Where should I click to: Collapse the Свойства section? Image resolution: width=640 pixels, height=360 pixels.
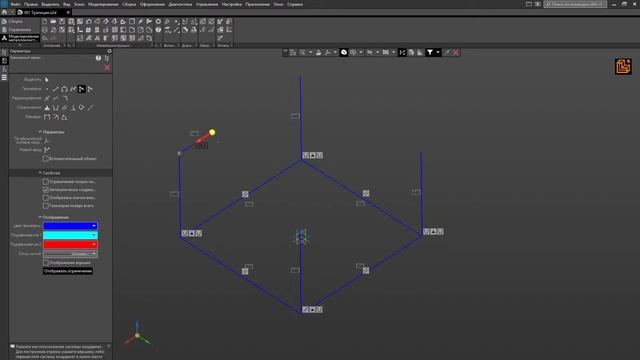point(40,173)
